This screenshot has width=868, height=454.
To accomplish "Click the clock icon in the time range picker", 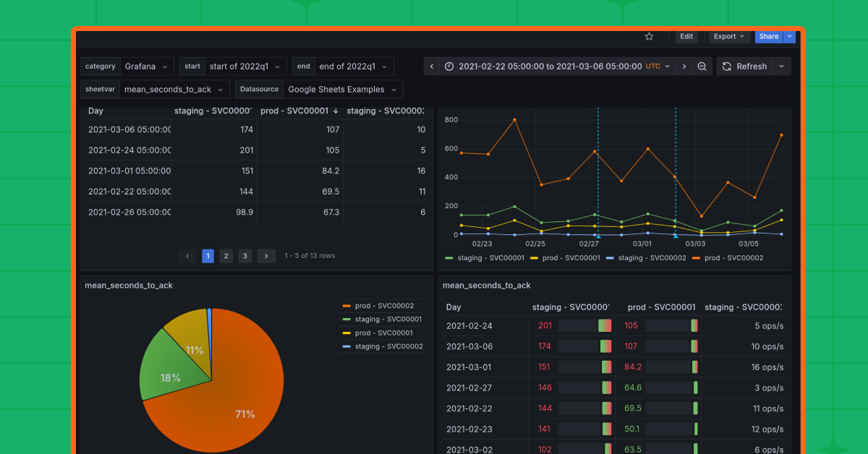I will click(x=448, y=66).
